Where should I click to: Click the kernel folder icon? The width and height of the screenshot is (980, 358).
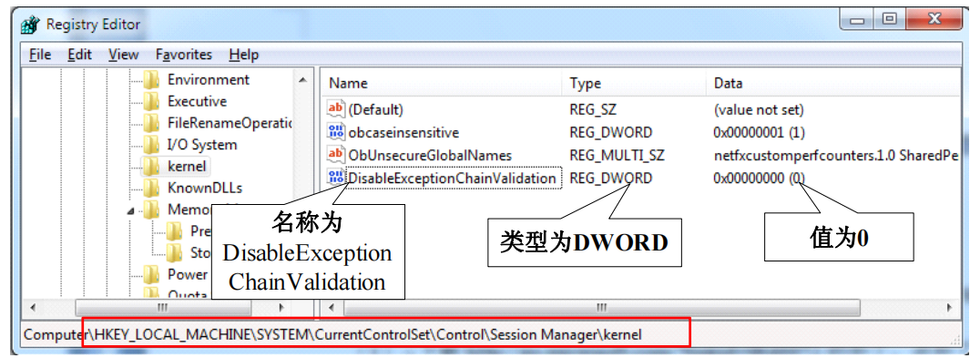pyautogui.click(x=151, y=166)
